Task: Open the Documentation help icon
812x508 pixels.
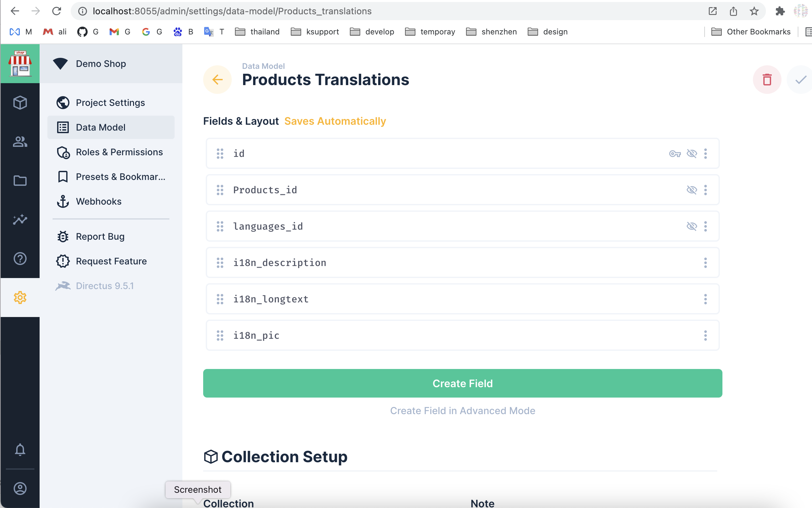Action: click(20, 258)
